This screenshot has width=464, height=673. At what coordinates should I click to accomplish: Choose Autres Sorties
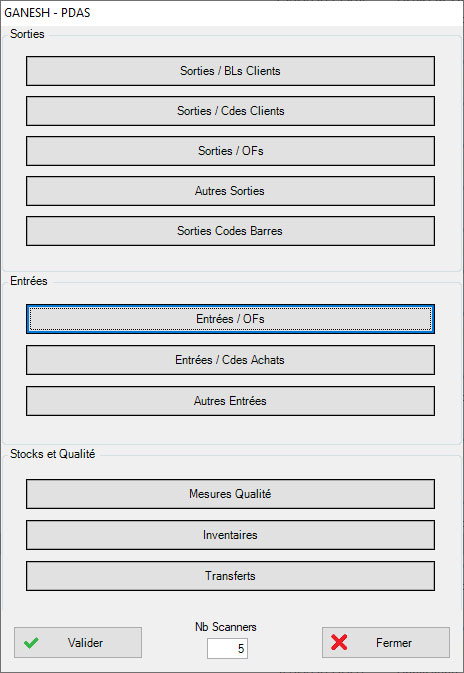tap(230, 191)
